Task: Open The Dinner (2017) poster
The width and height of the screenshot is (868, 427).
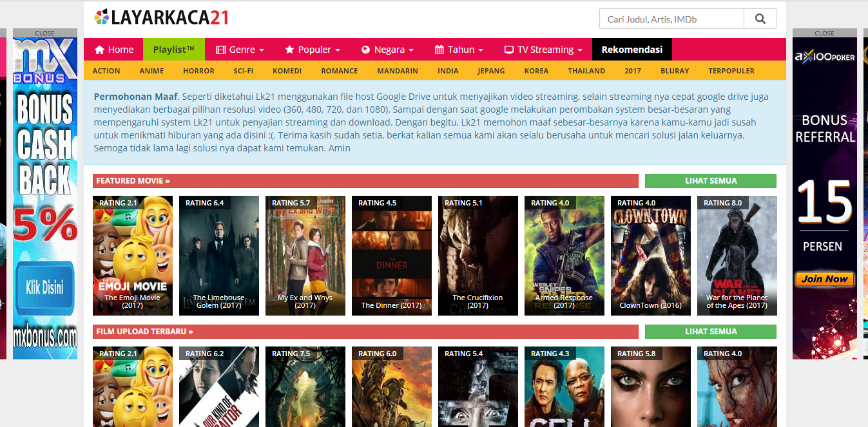Action: pyautogui.click(x=392, y=256)
